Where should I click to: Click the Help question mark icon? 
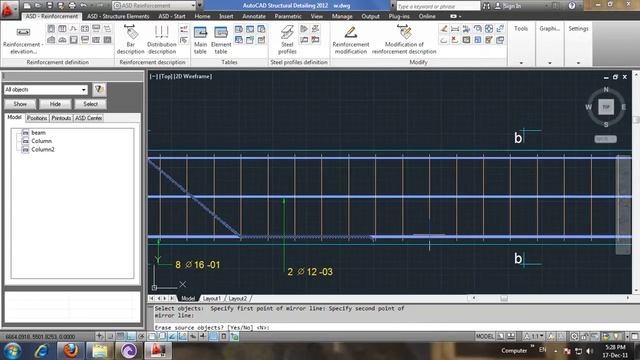[x=572, y=6]
